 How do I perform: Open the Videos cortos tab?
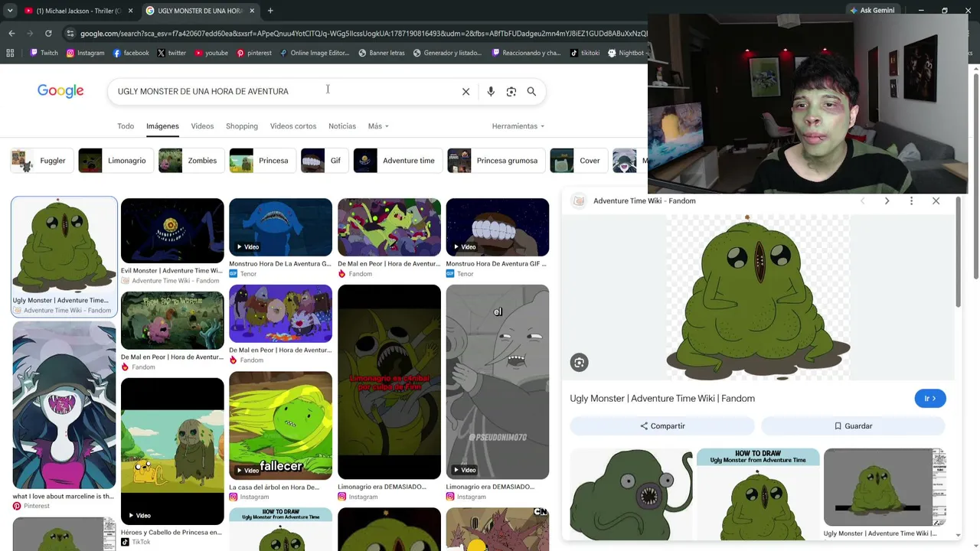293,126
